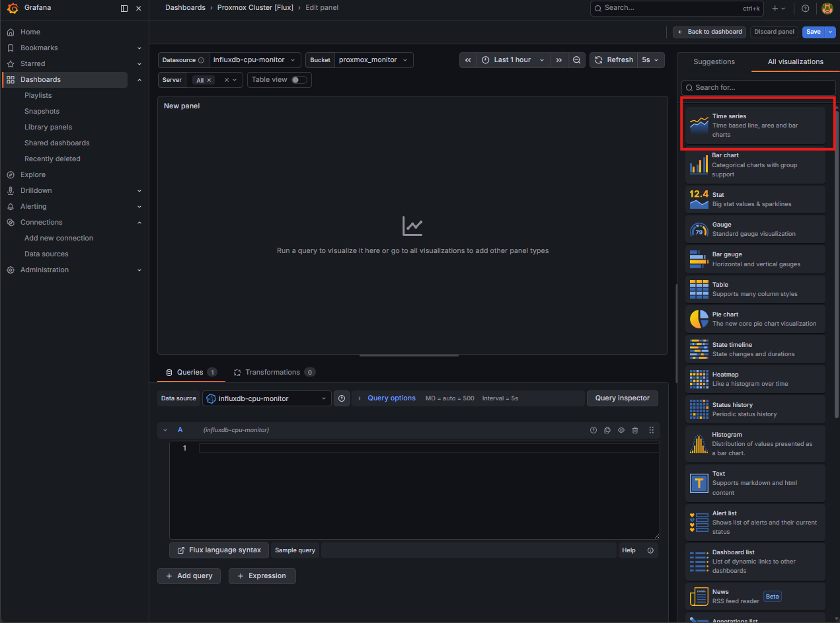Open the query Data source picker
The image size is (840, 623).
coord(267,398)
